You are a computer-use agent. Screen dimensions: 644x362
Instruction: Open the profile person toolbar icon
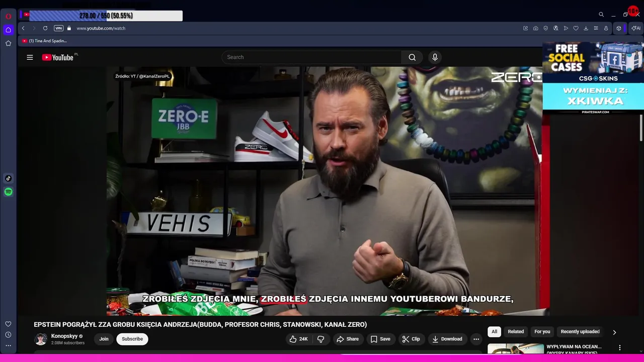click(606, 28)
